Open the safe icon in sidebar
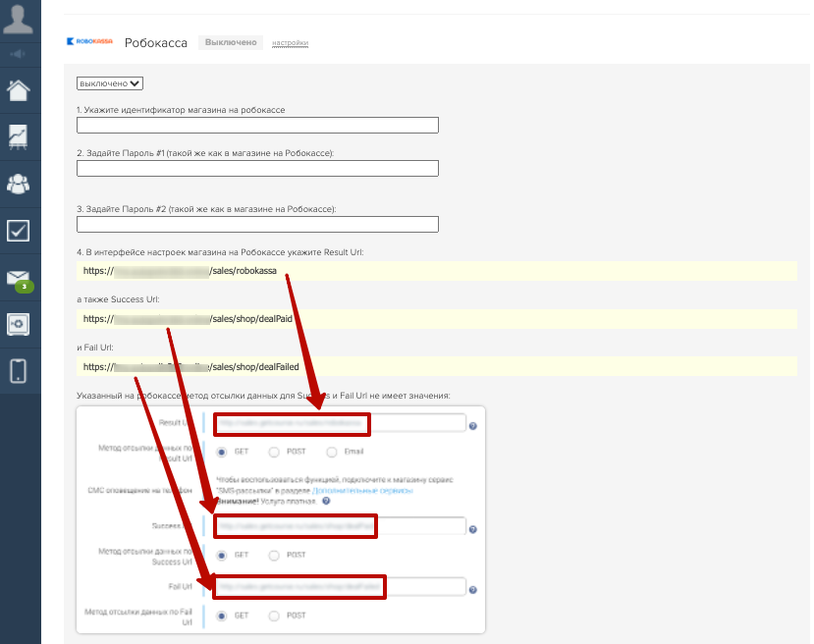 [20, 324]
